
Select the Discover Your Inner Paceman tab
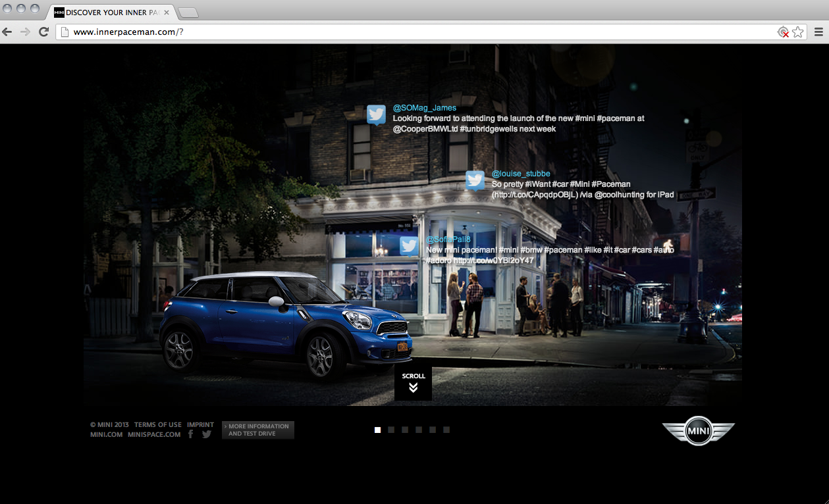(x=111, y=13)
